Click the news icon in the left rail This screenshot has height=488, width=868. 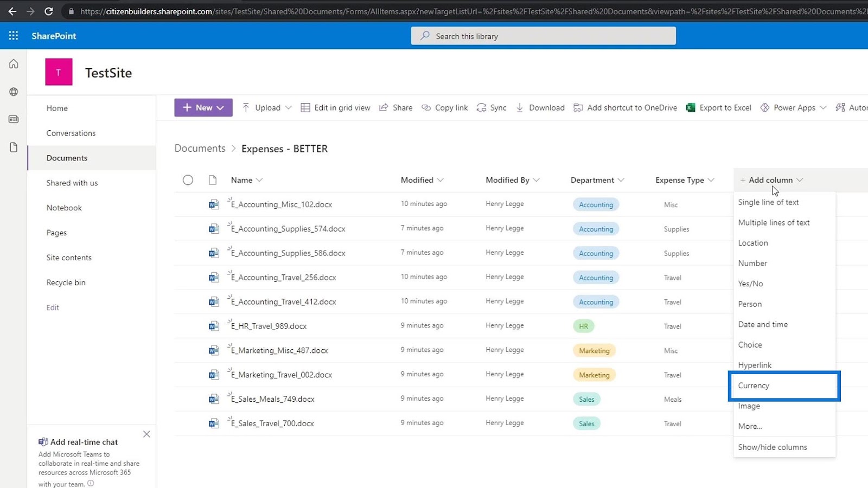pos(14,119)
